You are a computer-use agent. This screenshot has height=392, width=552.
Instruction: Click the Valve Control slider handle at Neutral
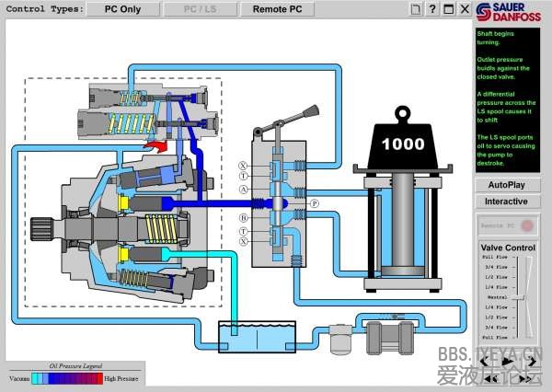(519, 298)
